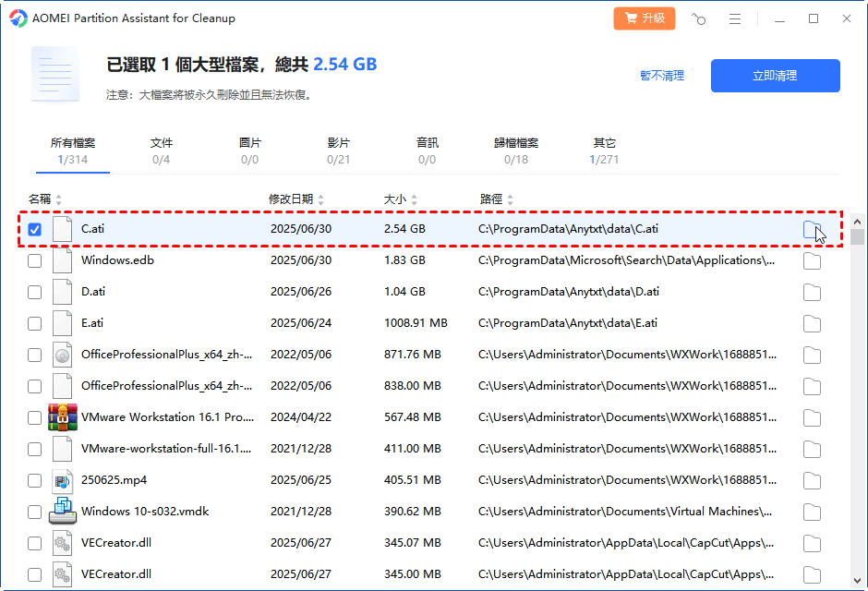The width and height of the screenshot is (868, 591).
Task: Open folder for VMware Workstation 16.1 Pro archive
Action: click(x=812, y=417)
